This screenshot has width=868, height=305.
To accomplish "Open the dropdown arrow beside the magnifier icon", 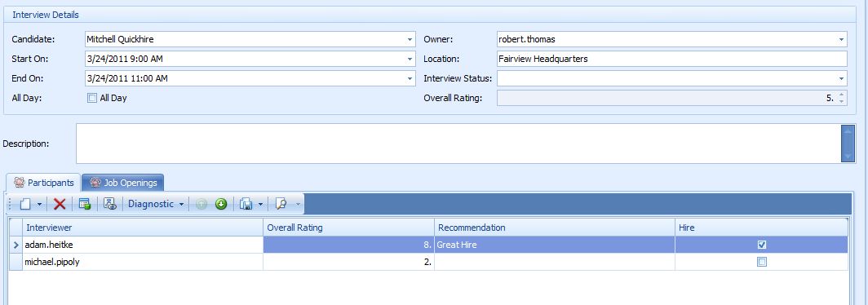I will [x=298, y=204].
